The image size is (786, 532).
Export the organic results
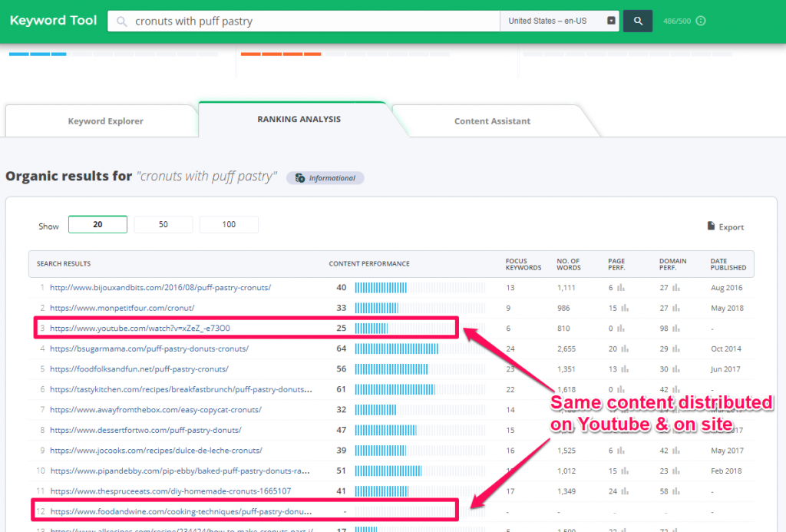[x=725, y=226]
